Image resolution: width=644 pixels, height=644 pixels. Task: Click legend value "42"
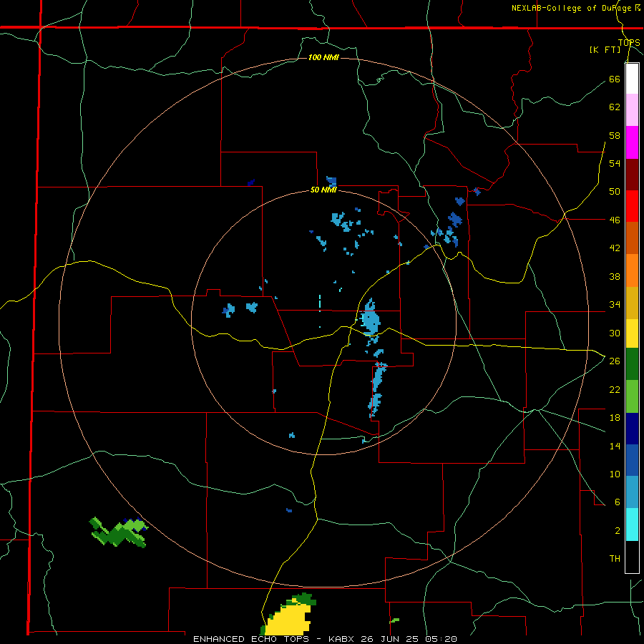pyautogui.click(x=615, y=248)
